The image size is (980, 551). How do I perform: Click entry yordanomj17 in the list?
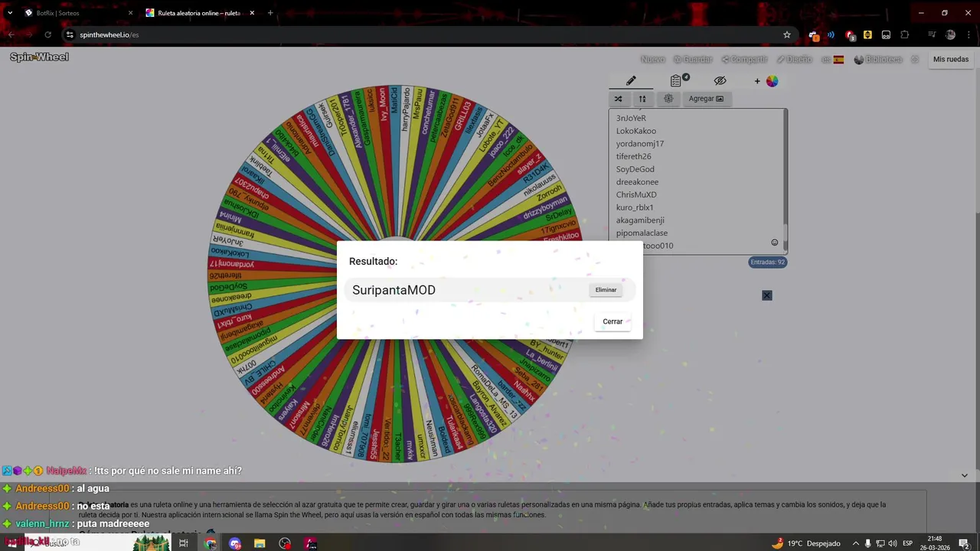coord(640,144)
